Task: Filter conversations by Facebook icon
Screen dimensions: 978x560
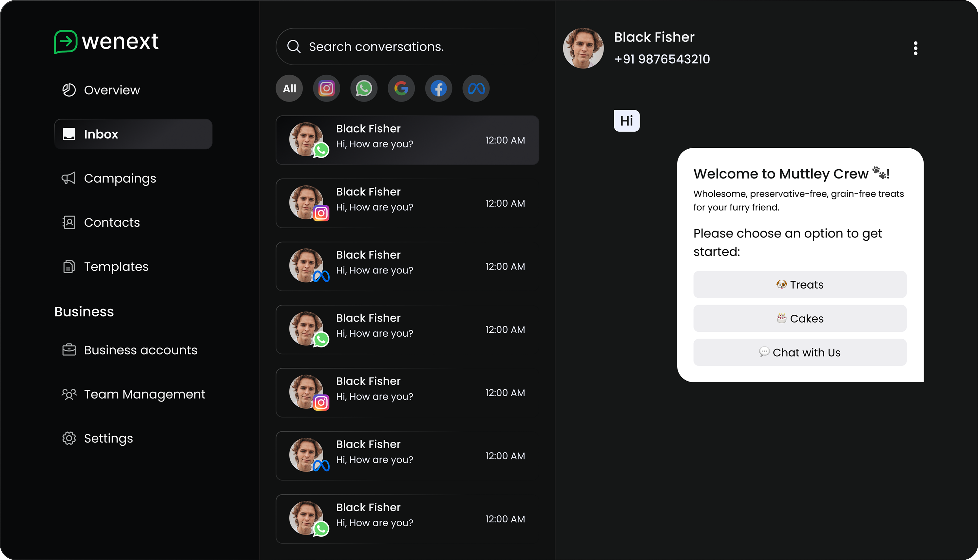Action: point(438,88)
